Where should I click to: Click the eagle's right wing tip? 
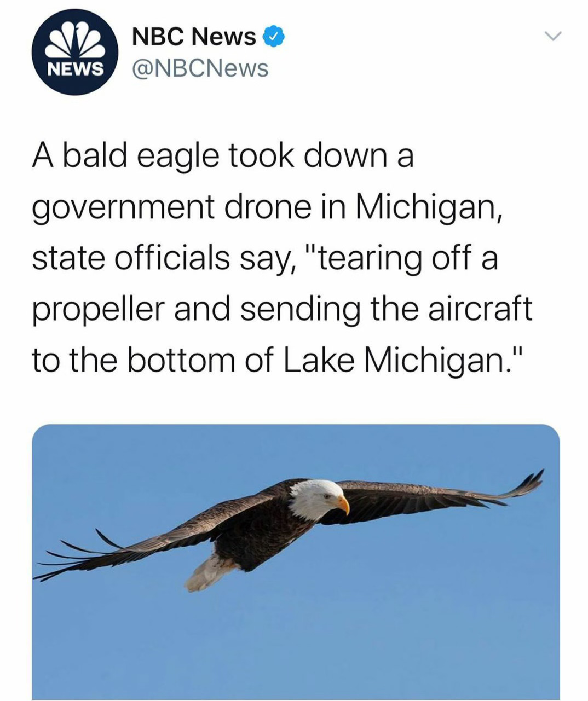[524, 484]
